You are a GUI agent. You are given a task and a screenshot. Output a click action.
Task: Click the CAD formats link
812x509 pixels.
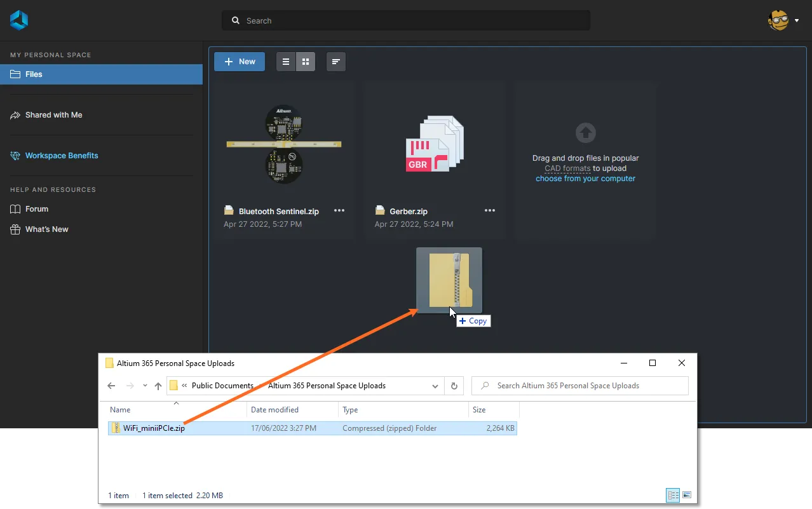tap(567, 168)
